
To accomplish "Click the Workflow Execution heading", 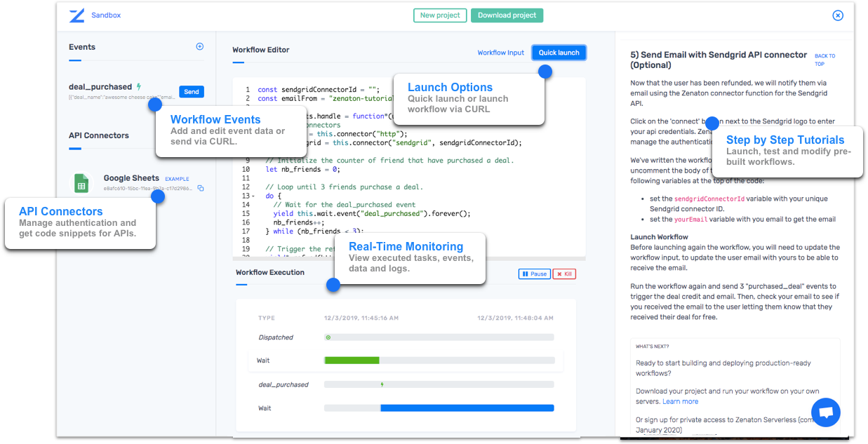I will pos(270,272).
